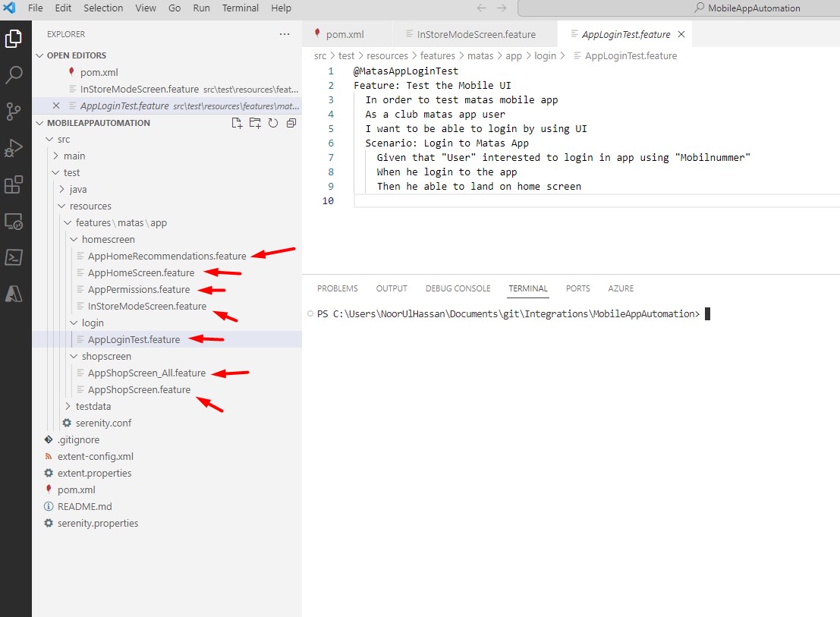
Task: Click the MobileAppAutomation command center search box
Action: (678, 8)
